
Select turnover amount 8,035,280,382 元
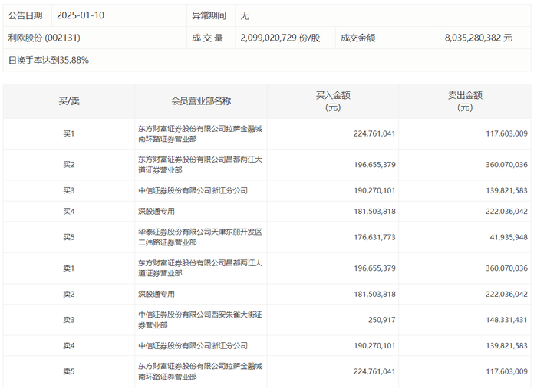point(479,38)
